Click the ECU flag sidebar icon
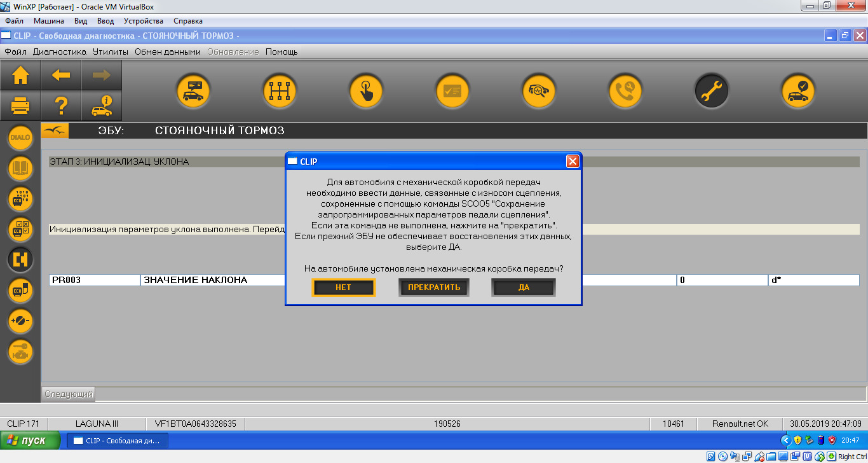The width and height of the screenshot is (868, 463). click(x=20, y=291)
